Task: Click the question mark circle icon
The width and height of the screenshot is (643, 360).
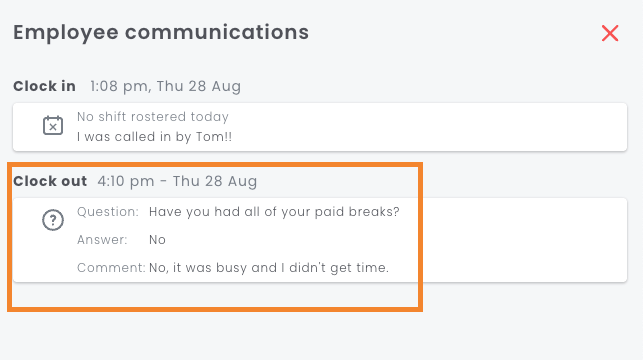Action: 53,220
